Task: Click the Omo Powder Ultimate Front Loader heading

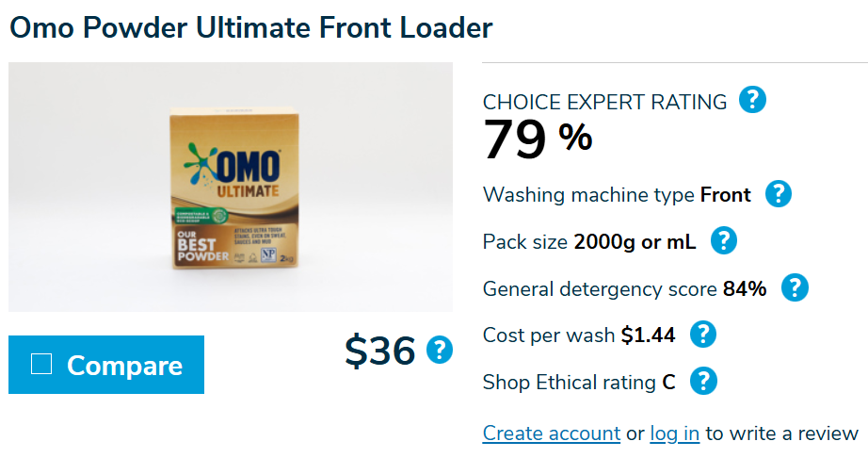Action: (x=250, y=26)
